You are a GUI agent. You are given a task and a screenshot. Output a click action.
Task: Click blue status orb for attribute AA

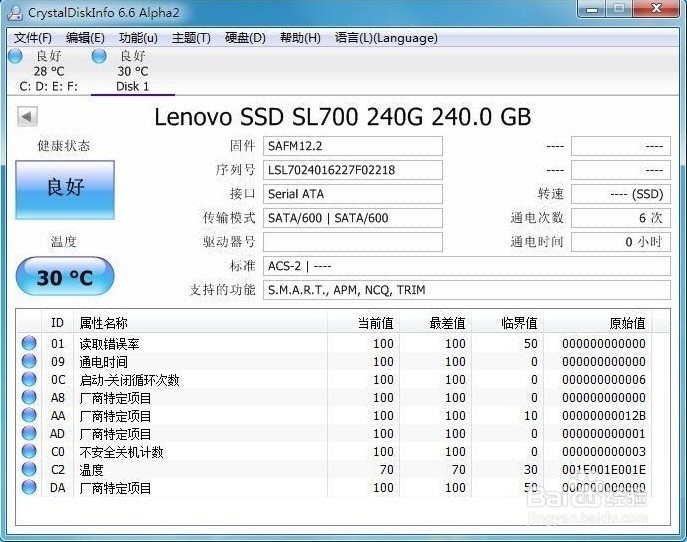click(x=29, y=415)
